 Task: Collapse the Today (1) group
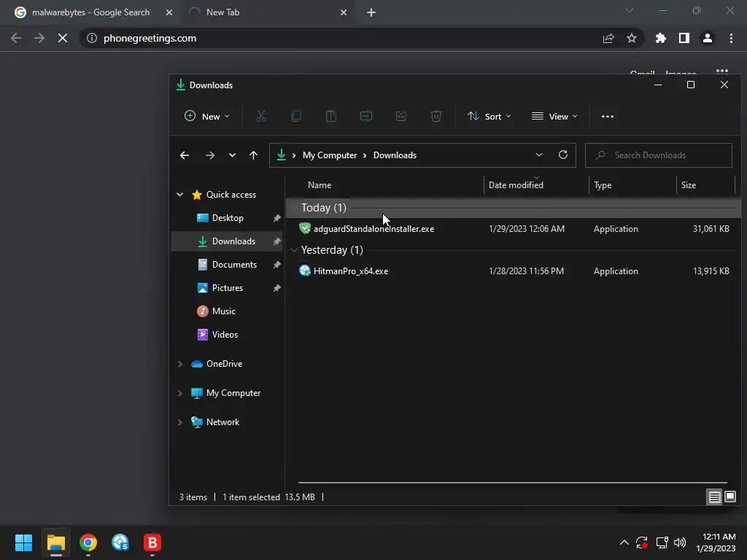click(294, 208)
